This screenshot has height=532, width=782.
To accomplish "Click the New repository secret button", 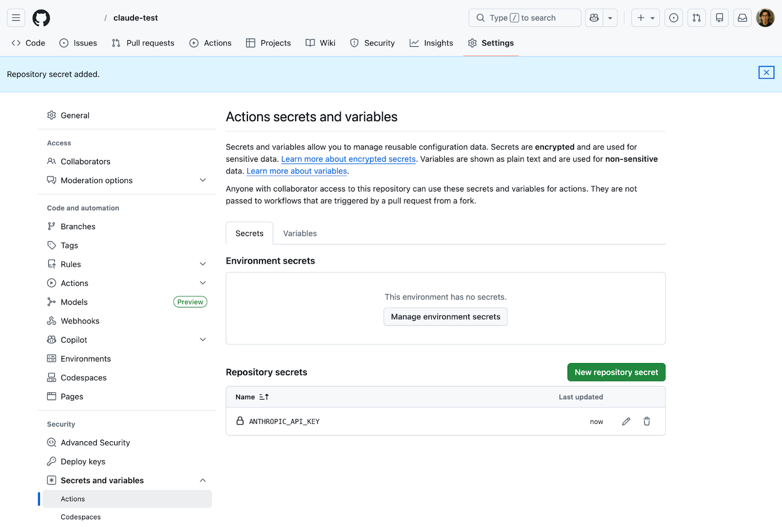I will point(616,372).
